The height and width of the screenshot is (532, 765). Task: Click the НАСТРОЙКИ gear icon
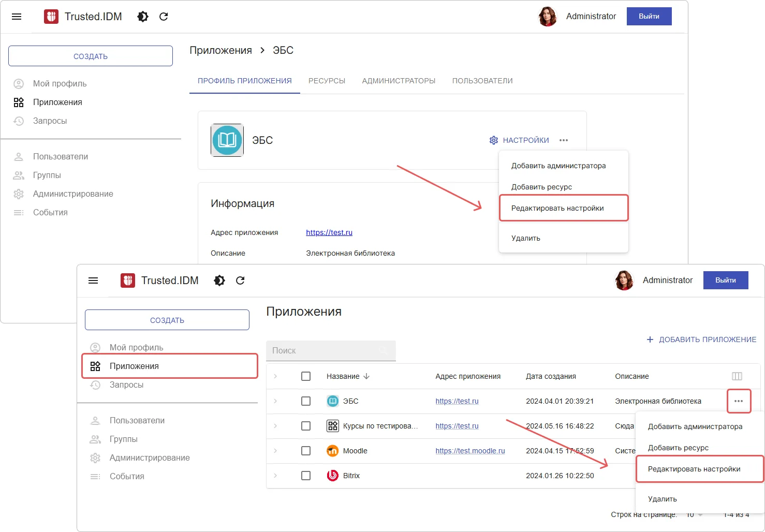coord(494,140)
